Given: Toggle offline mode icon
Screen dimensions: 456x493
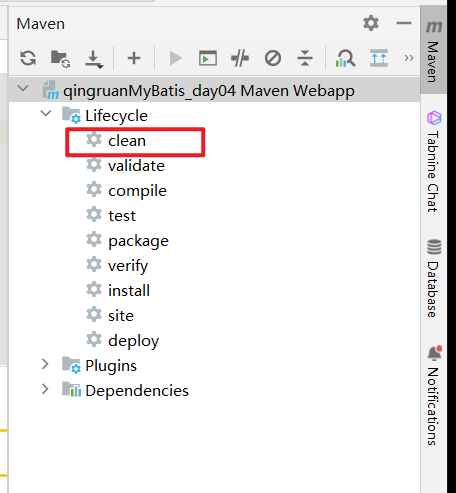Looking at the screenshot, I should pyautogui.click(x=240, y=58).
